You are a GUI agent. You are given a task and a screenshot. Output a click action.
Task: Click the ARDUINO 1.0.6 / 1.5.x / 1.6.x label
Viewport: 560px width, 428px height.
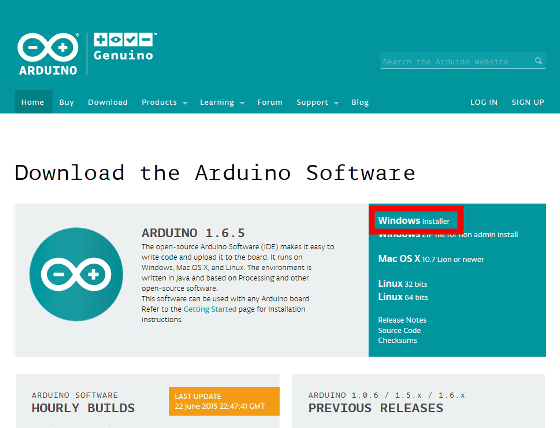(386, 395)
